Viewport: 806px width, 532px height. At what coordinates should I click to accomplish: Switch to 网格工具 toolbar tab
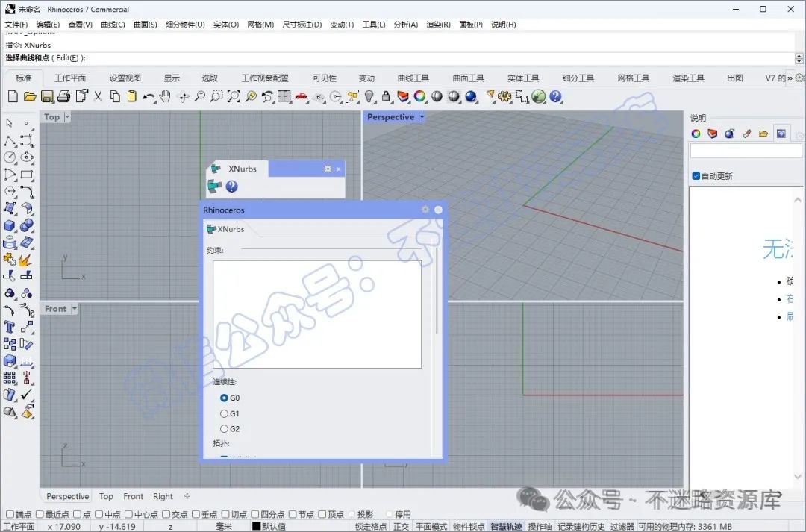click(634, 78)
